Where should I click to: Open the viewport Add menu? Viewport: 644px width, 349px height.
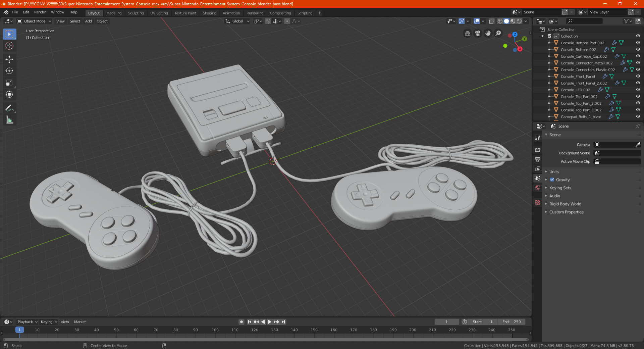[x=88, y=21]
